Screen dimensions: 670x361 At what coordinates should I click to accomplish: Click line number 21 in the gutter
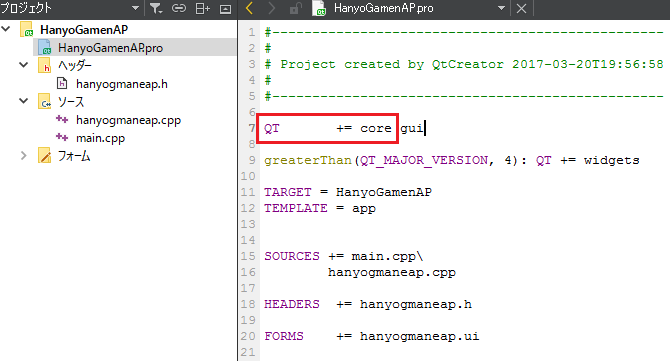coord(248,352)
